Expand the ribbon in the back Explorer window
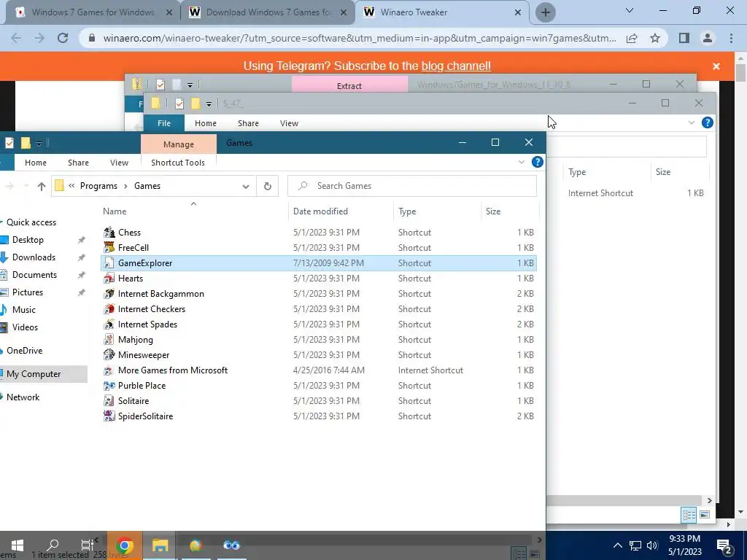The width and height of the screenshot is (747, 560). (692, 122)
